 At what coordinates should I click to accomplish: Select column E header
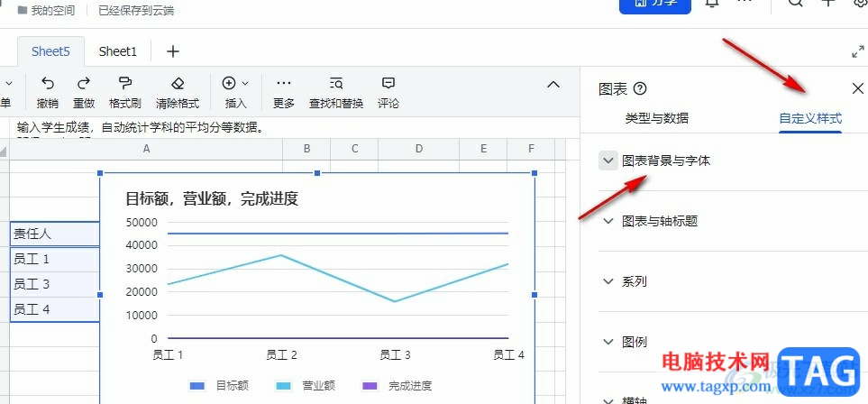pyautogui.click(x=483, y=149)
